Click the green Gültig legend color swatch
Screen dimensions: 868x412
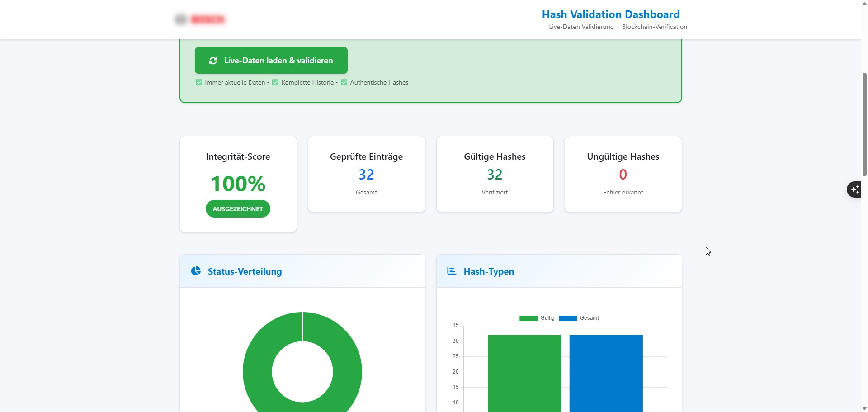(x=528, y=318)
